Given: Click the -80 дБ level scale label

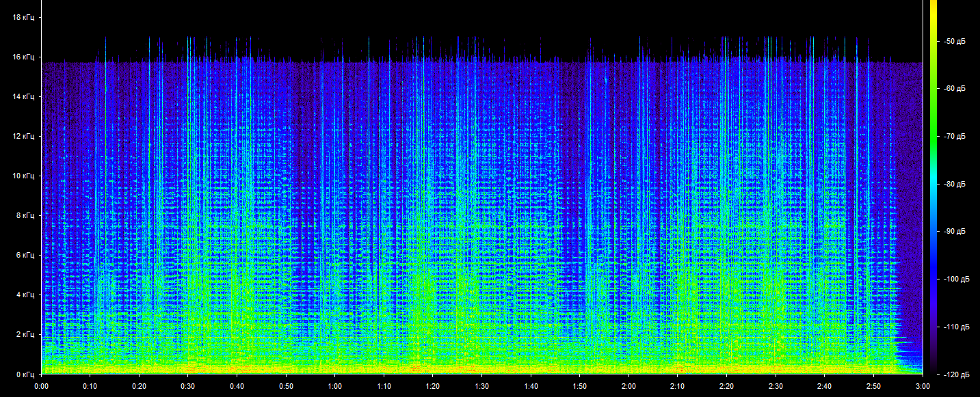Looking at the screenshot, I should 955,184.
